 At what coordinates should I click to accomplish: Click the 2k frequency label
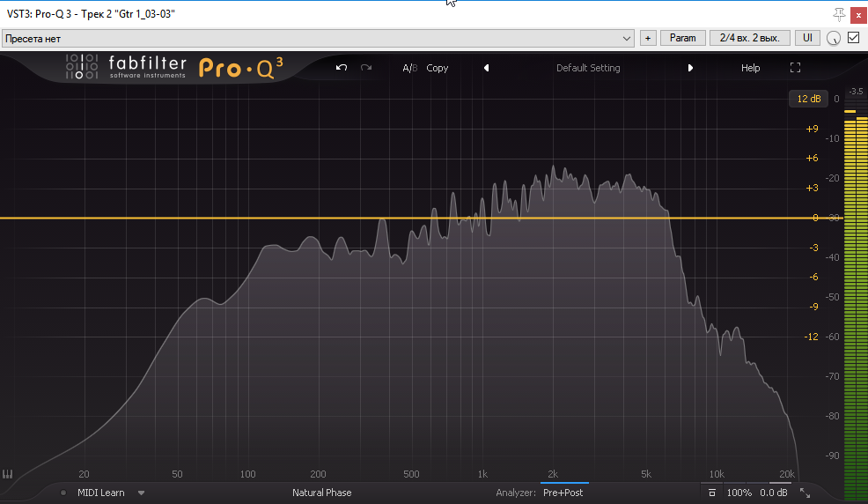[553, 474]
